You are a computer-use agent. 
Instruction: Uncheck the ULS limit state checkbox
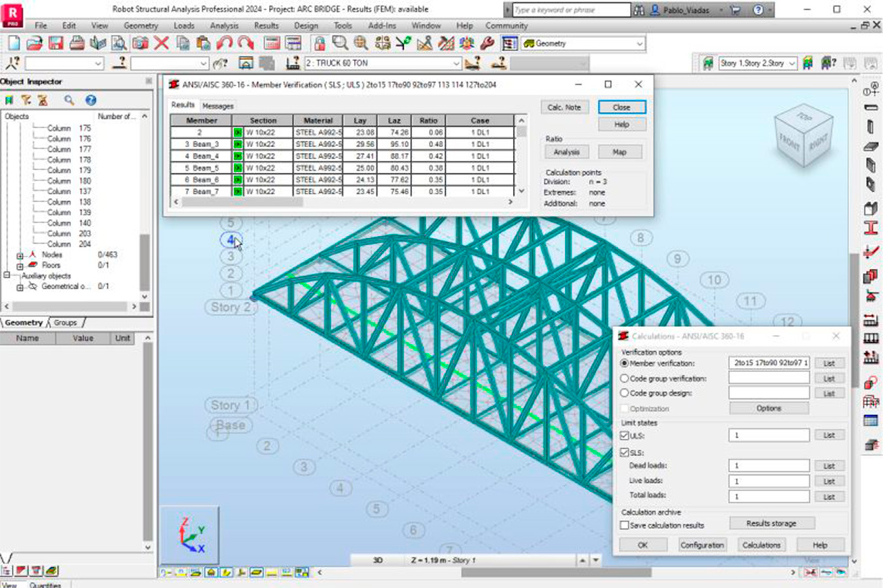(625, 436)
